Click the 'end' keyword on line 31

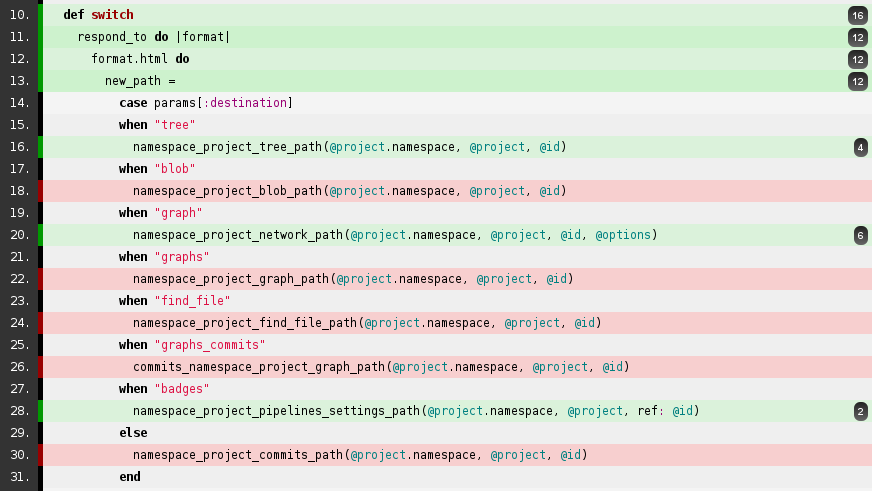pos(130,477)
